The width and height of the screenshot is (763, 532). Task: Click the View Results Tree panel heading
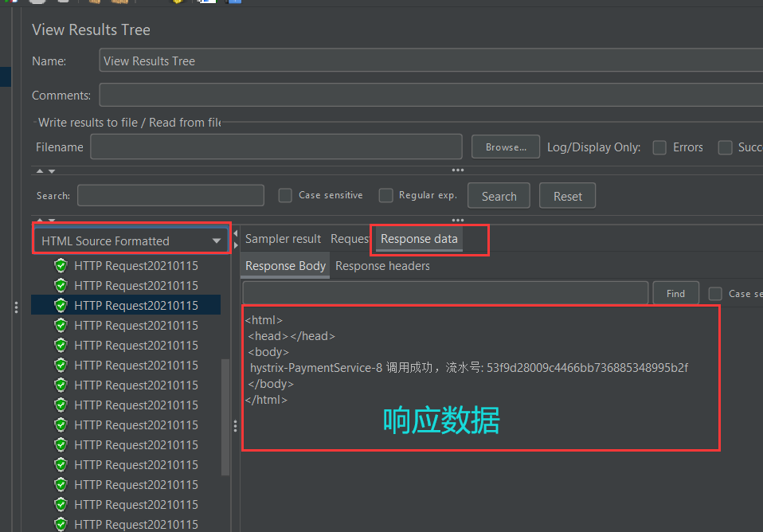tap(91, 29)
